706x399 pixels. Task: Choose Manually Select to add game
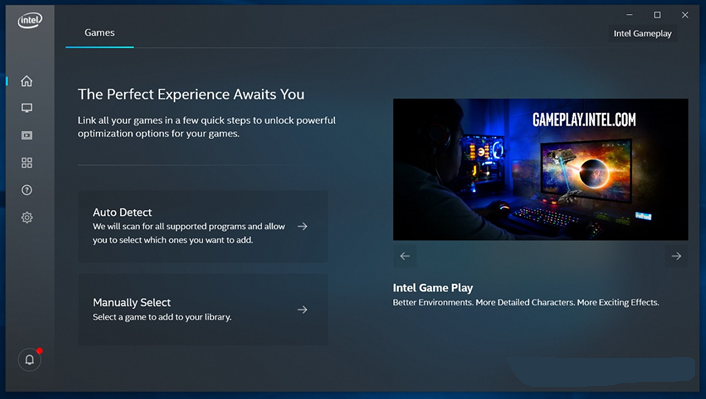pos(203,309)
